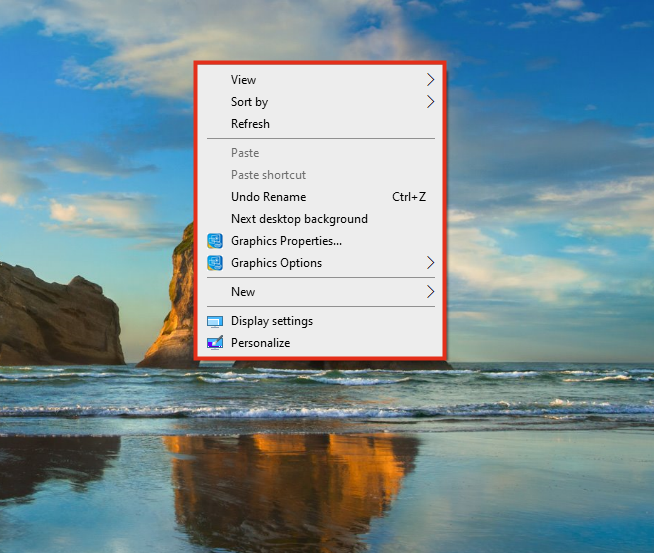654x553 pixels.
Task: Click the greyed-out Paste entry
Action: (x=320, y=153)
